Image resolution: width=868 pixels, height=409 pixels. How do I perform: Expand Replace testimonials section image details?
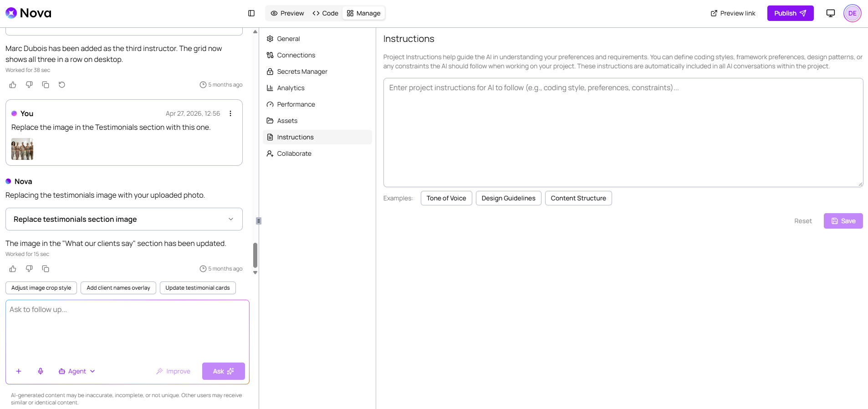click(x=124, y=219)
